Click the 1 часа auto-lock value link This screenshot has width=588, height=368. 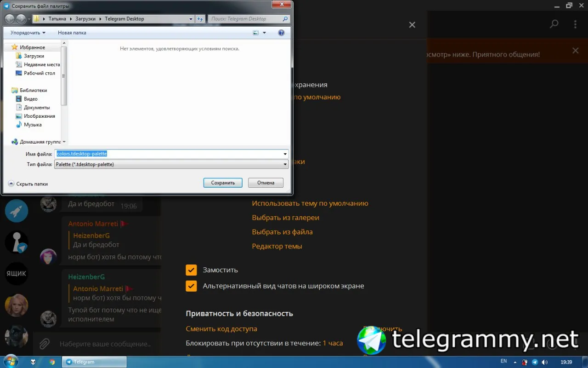click(333, 343)
